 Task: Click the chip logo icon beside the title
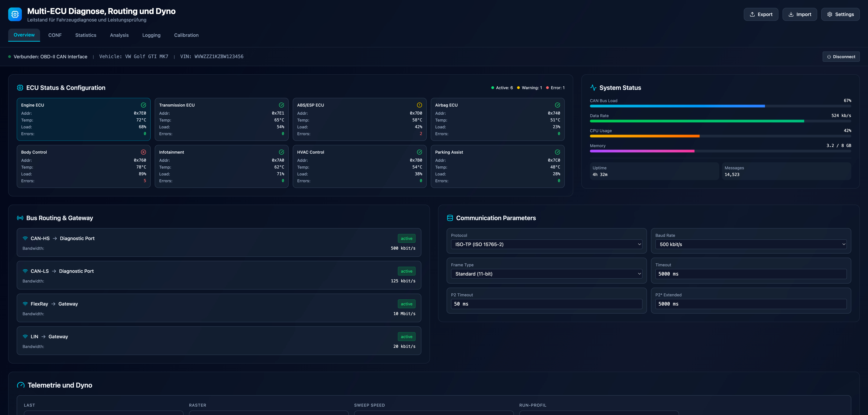point(15,14)
